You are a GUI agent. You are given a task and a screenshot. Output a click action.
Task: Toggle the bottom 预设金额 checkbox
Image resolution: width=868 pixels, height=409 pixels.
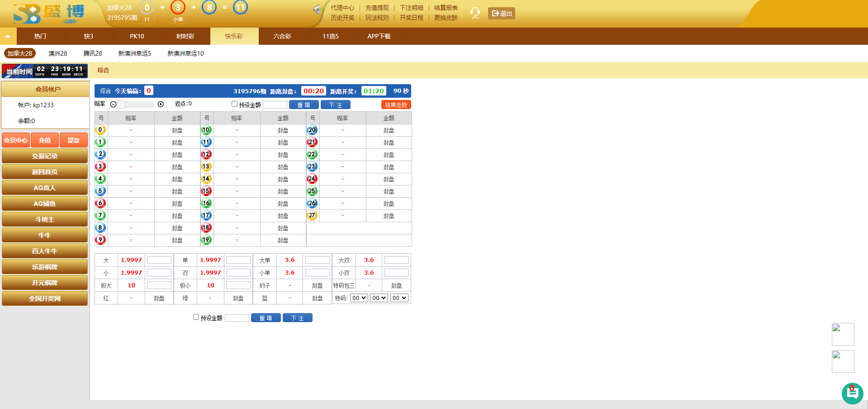tap(196, 317)
